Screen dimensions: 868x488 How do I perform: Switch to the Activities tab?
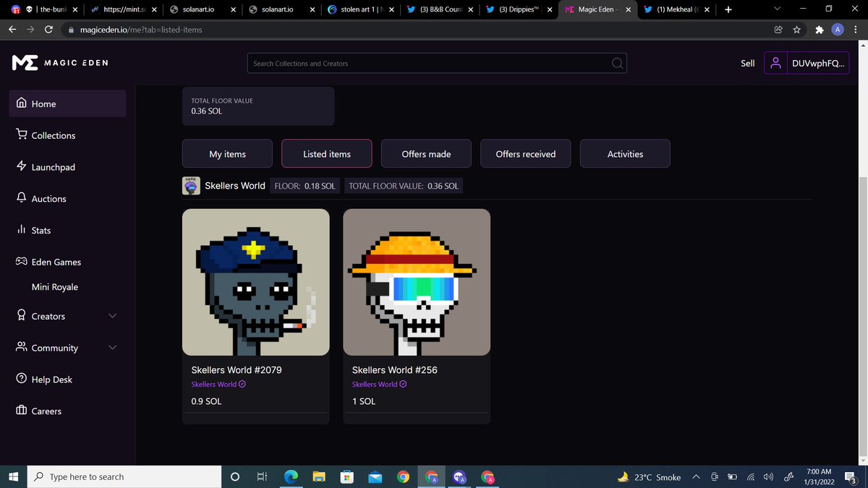625,153
